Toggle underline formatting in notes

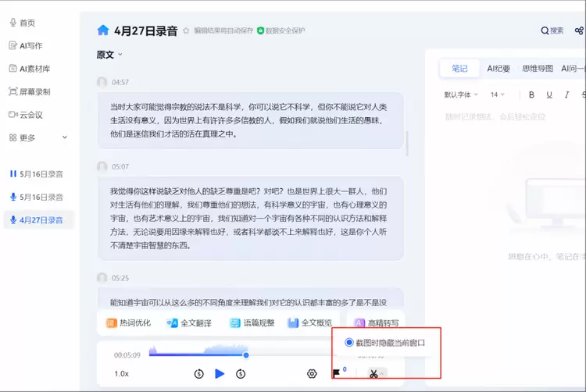[549, 94]
